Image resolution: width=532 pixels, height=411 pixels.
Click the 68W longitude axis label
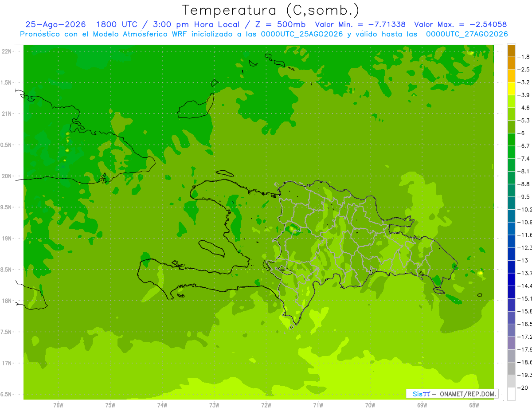(474, 405)
